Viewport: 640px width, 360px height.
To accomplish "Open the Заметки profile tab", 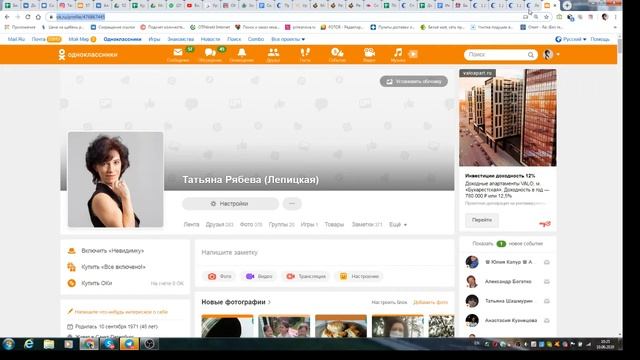I will [367, 224].
